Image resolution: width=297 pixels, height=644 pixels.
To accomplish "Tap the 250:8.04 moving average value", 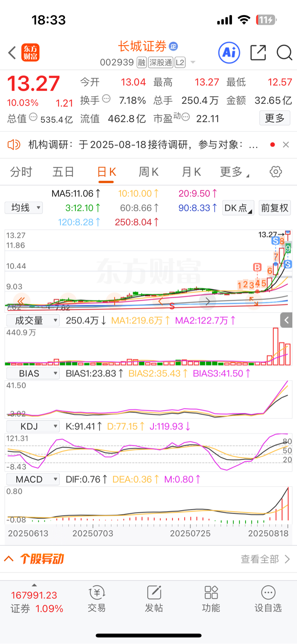I will [137, 222].
